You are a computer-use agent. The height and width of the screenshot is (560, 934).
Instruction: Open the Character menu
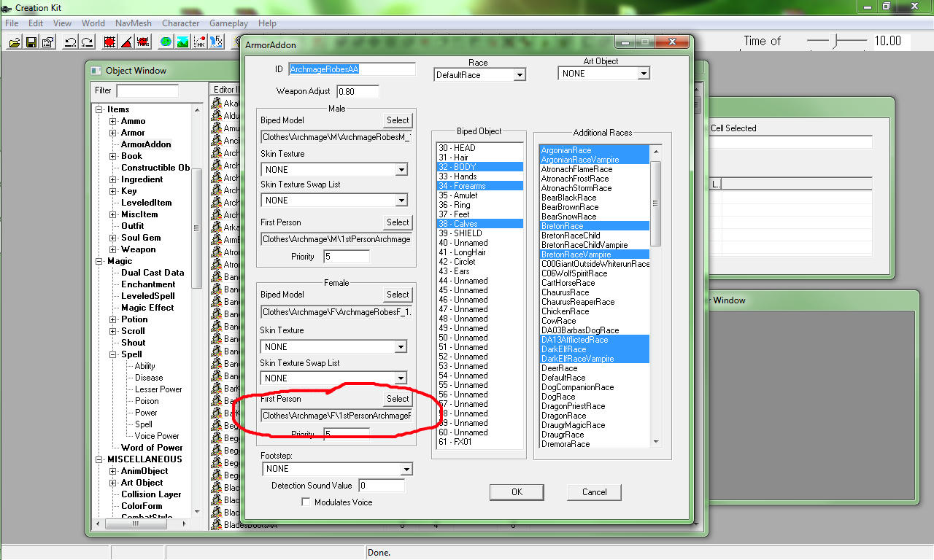180,23
